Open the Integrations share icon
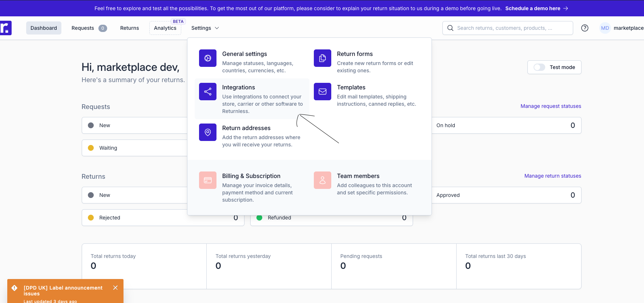Viewport: 644px width, 303px height. (x=207, y=92)
